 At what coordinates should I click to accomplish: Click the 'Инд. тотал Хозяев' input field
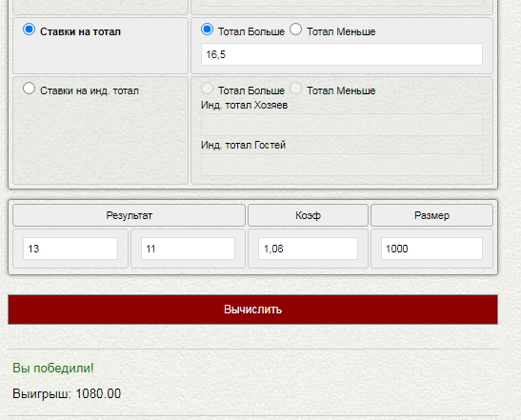coord(342,125)
